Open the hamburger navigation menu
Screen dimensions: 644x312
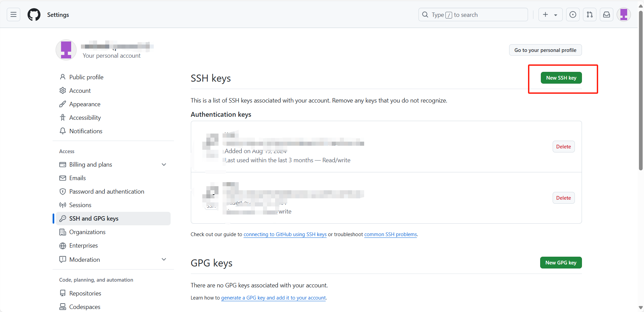pyautogui.click(x=13, y=15)
